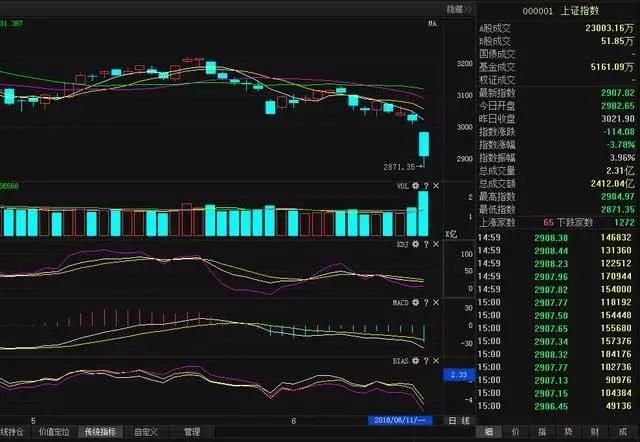Open the 自定义 tab
The image size is (640, 442).
click(146, 432)
